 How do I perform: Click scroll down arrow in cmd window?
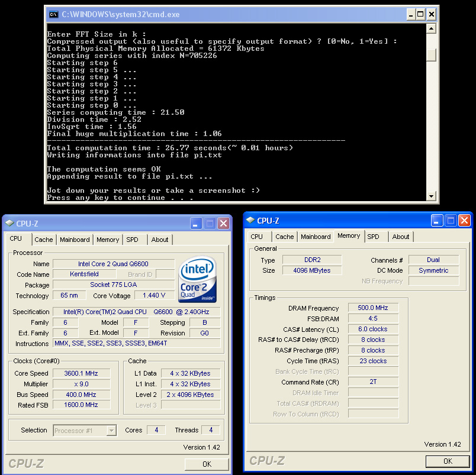pos(431,196)
